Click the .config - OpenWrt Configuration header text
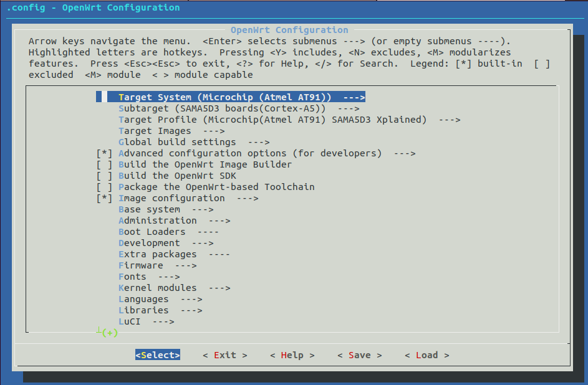Screen dimensions: 588x385 (x=93, y=7)
